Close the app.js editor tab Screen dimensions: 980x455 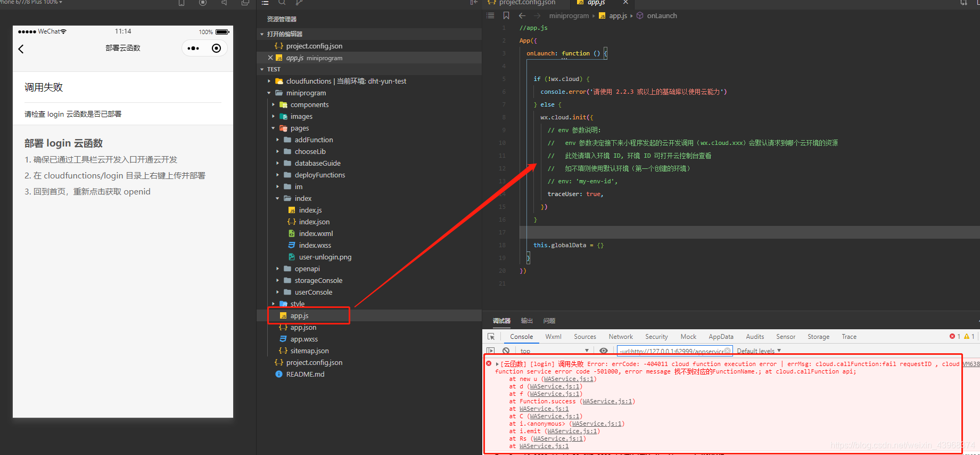(625, 3)
